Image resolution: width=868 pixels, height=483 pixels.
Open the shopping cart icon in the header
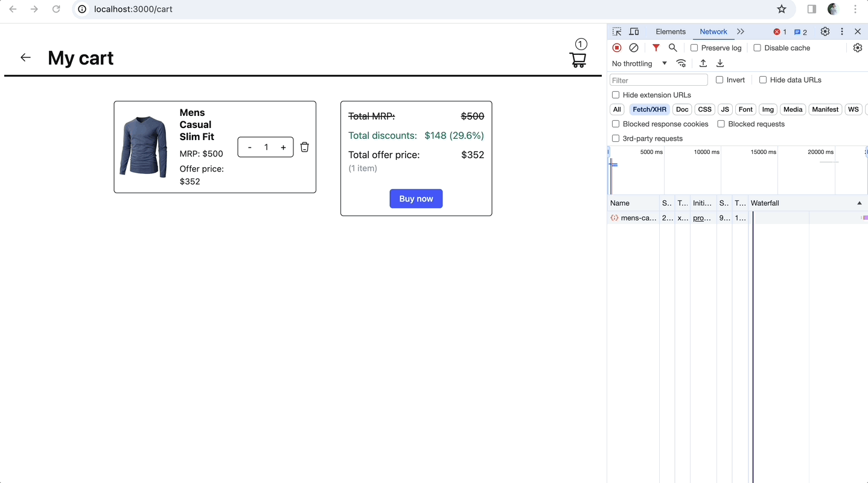pos(578,60)
